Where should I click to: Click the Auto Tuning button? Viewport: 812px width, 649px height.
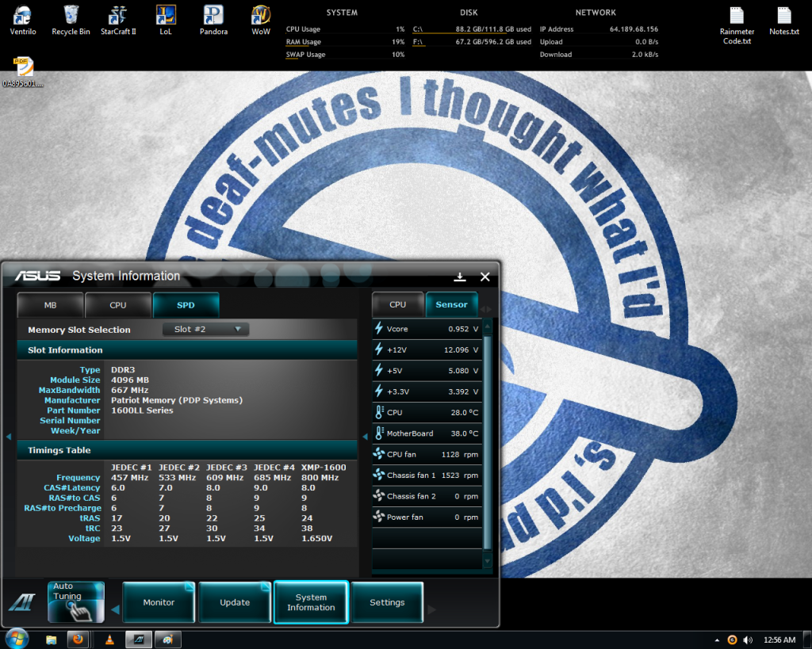[75, 601]
